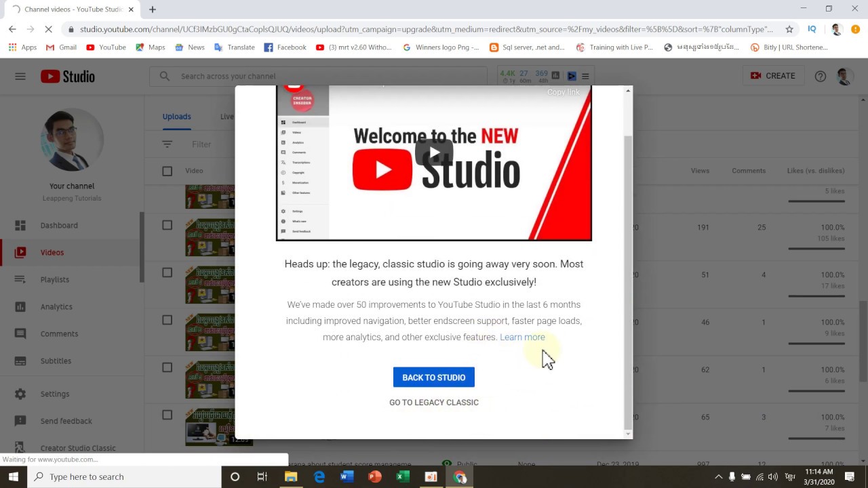Open PowerPoint from the taskbar

[374, 476]
